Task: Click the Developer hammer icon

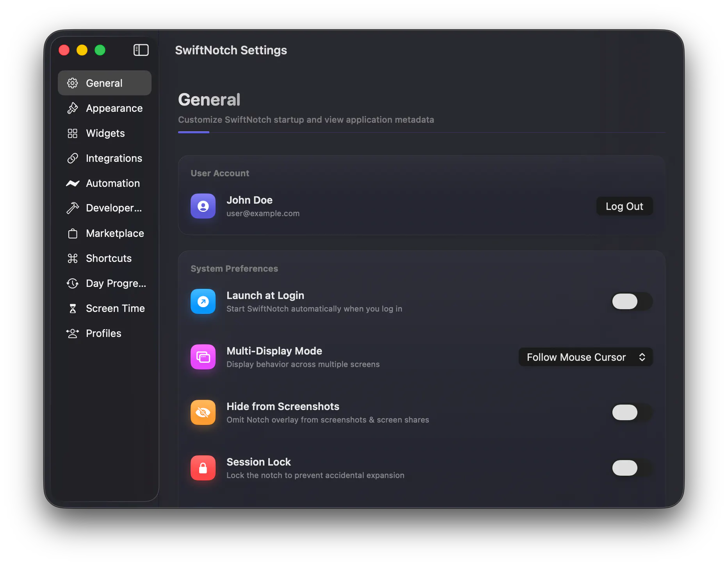Action: (73, 208)
